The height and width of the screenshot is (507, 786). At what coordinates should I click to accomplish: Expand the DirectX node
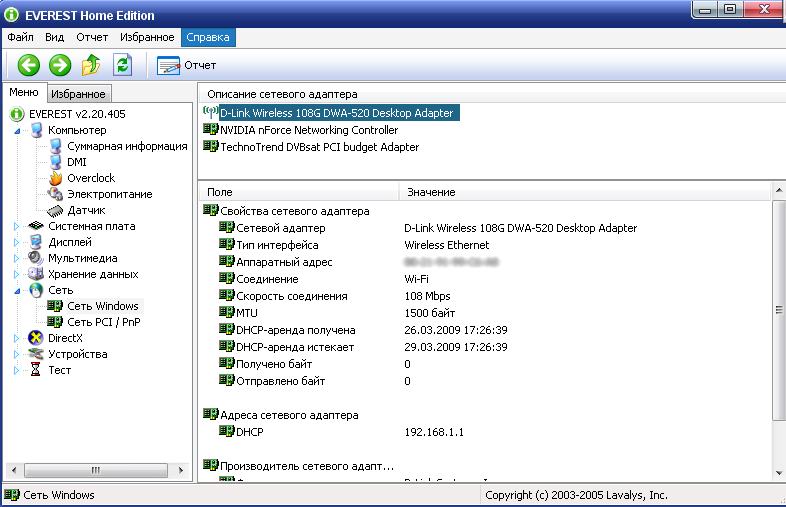(17, 339)
